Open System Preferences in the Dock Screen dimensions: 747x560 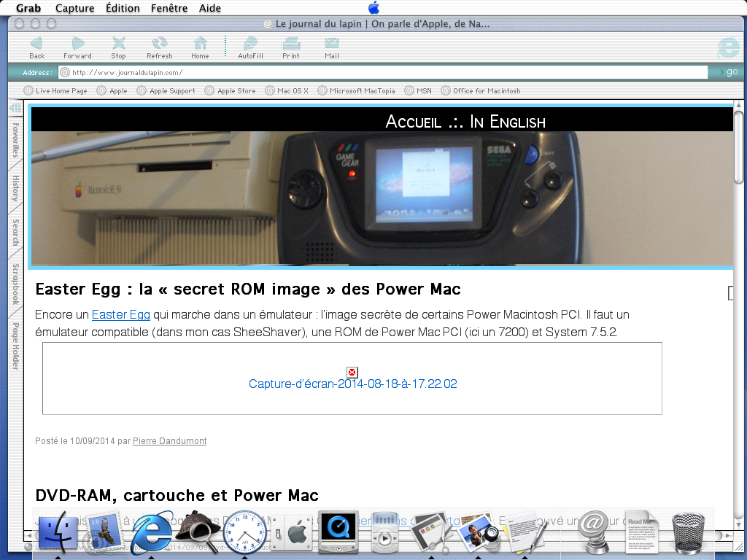[291, 533]
